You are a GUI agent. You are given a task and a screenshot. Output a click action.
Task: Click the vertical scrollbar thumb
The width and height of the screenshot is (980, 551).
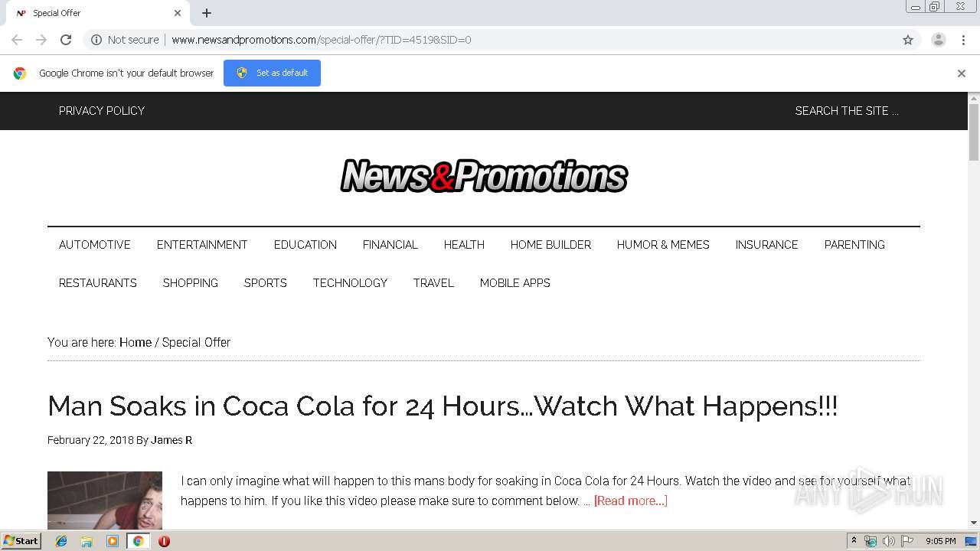pyautogui.click(x=974, y=132)
